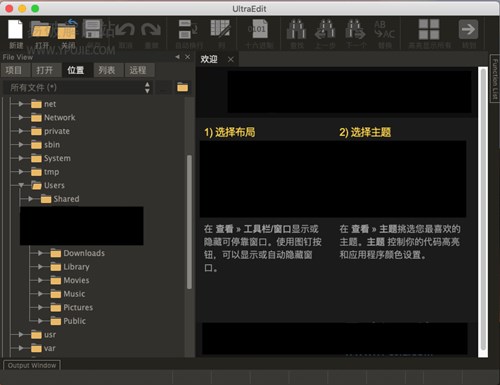Screen dimensions: 500x385
Task: Click the 1) 选择布局 heading
Action: point(230,132)
